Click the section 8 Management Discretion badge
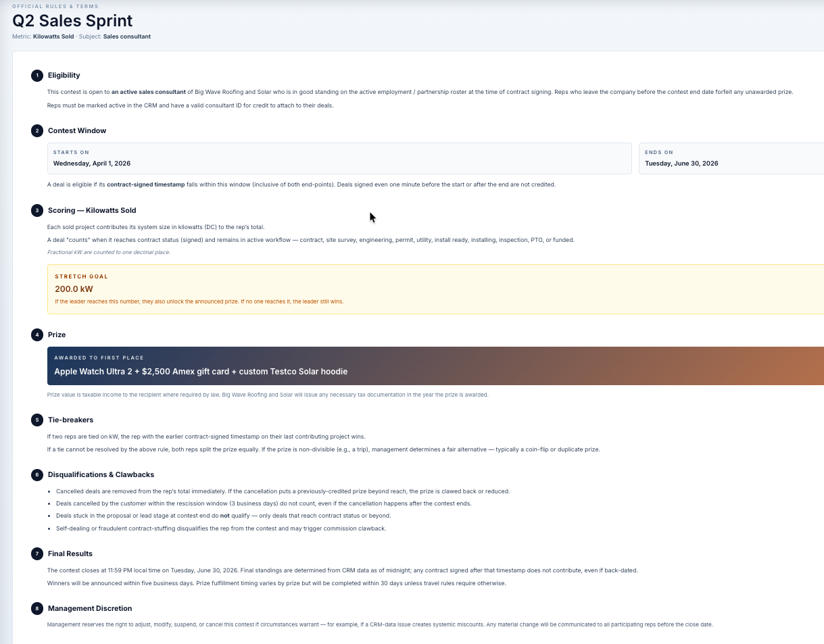Image resolution: width=824 pixels, height=644 pixels. point(37,608)
